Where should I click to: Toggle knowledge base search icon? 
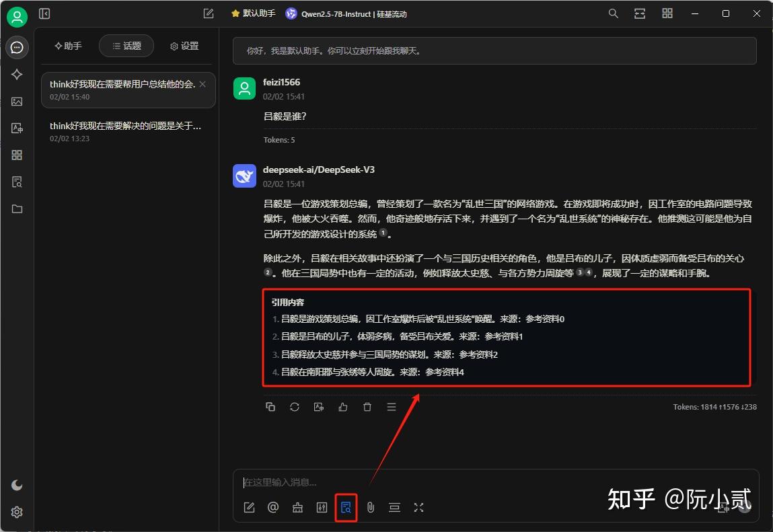pyautogui.click(x=346, y=507)
